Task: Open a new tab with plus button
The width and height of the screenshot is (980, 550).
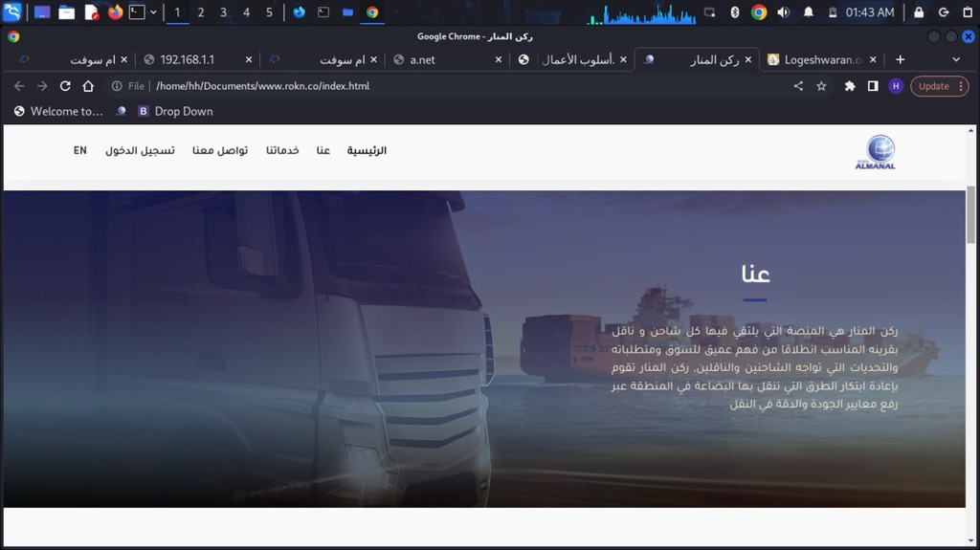Action: [x=900, y=59]
